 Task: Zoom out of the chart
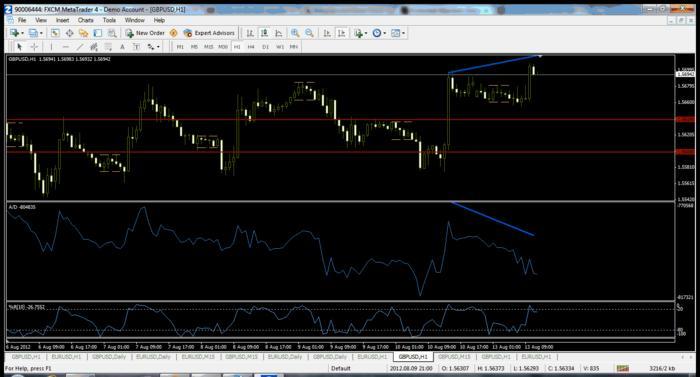[x=309, y=33]
